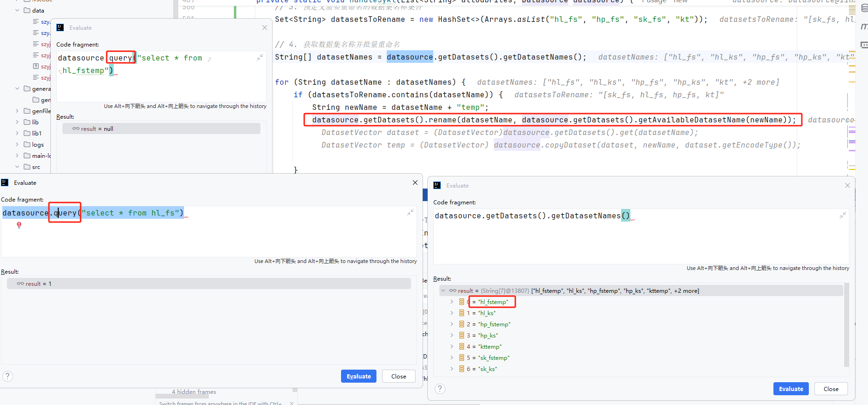Image resolution: width=868 pixels, height=405 pixels.
Task: Click the unknown-type file icon in data folder
Action: click(36, 66)
